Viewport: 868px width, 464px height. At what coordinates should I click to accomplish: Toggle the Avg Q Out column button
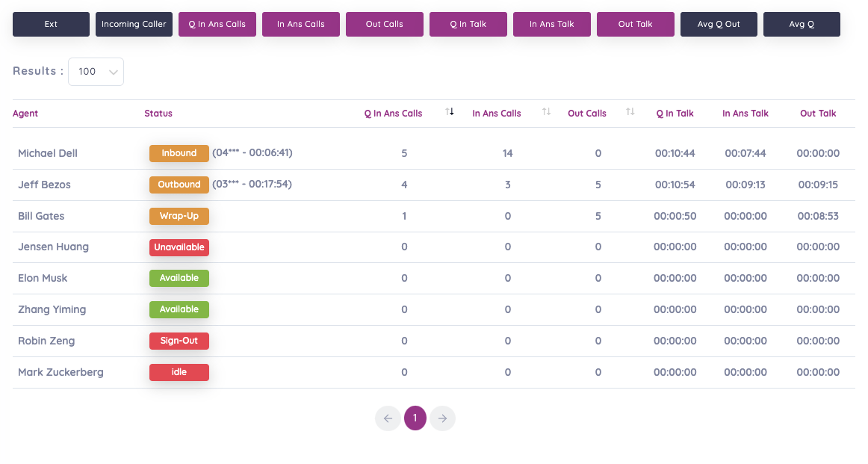point(718,24)
